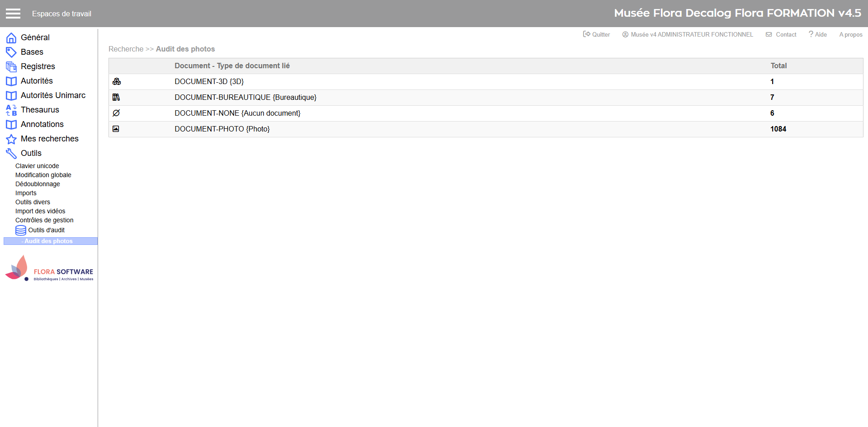Open Outils divers
Image resolution: width=868 pixels, height=427 pixels.
[x=33, y=202]
